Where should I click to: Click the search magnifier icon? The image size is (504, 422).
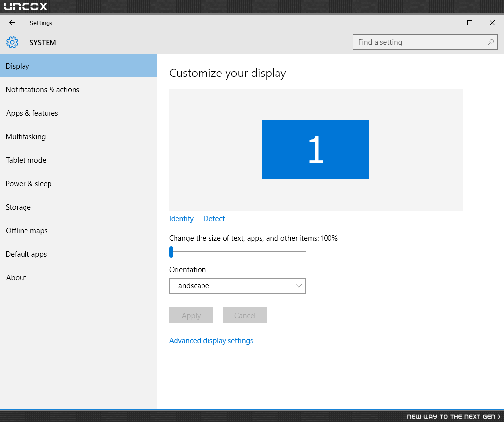pyautogui.click(x=490, y=42)
